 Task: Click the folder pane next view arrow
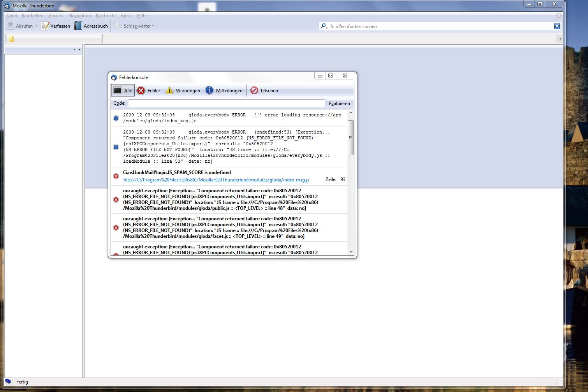pyautogui.click(x=79, y=49)
